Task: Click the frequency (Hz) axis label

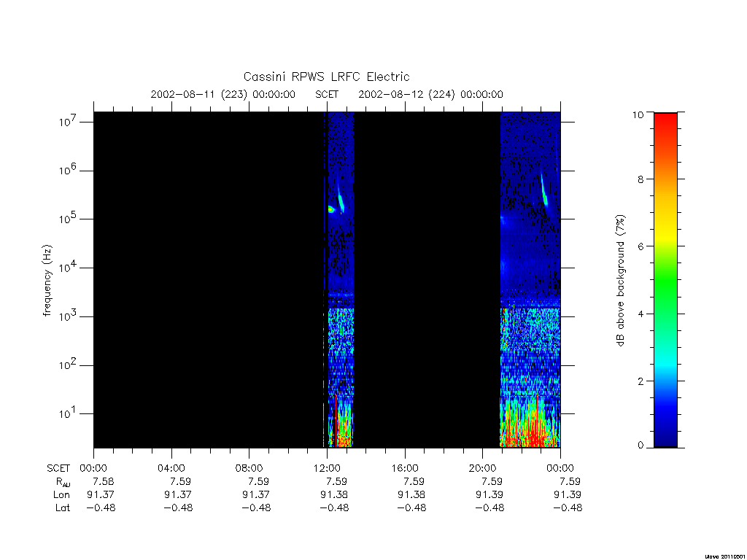Action: click(x=47, y=281)
